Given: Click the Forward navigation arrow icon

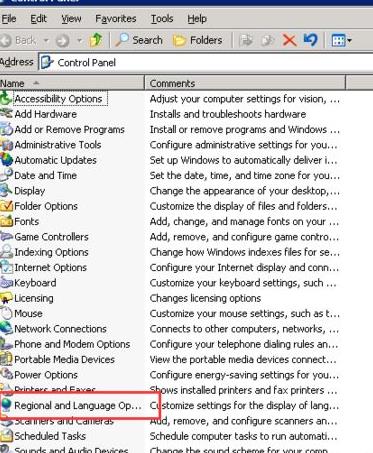Looking at the screenshot, I should click(62, 41).
